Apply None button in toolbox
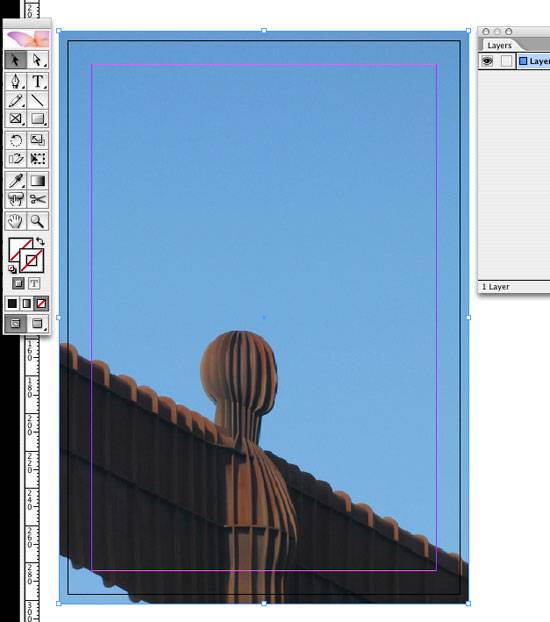 click(x=41, y=303)
